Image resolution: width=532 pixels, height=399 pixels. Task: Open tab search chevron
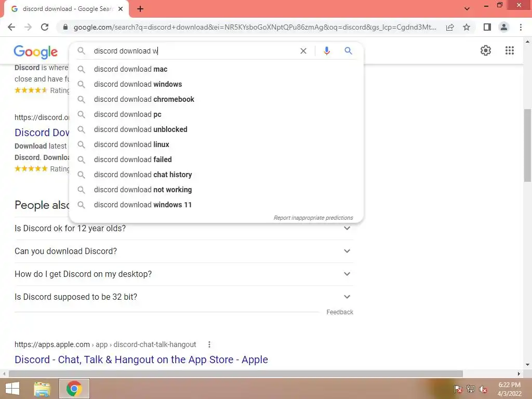click(467, 9)
